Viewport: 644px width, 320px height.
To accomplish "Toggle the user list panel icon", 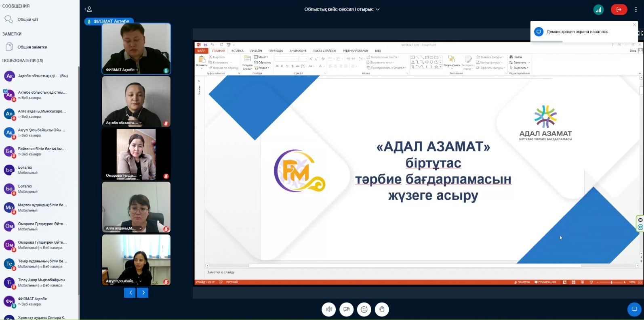I will click(x=88, y=9).
